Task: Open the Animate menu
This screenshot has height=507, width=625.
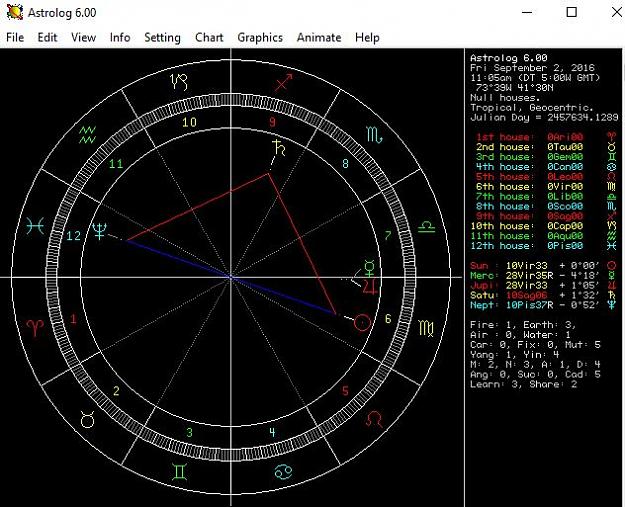Action: (319, 37)
